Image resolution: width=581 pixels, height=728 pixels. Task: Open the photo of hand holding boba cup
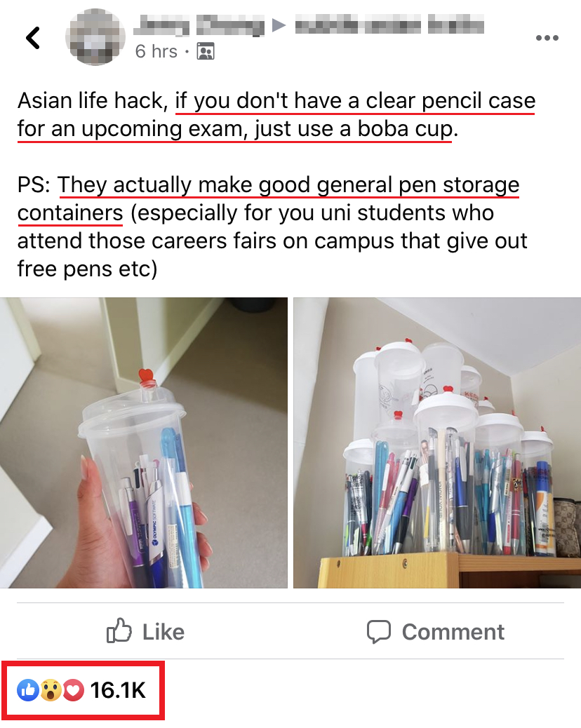(x=144, y=443)
